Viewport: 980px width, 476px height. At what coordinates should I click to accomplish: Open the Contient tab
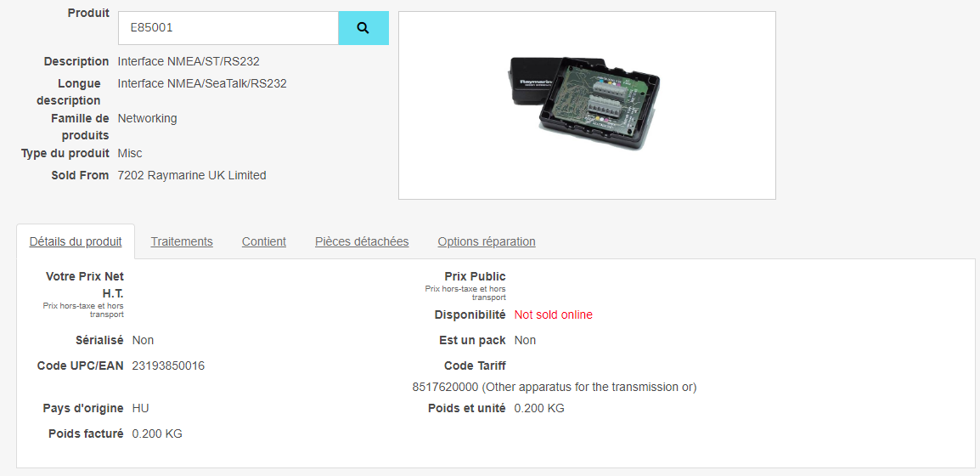coord(264,241)
